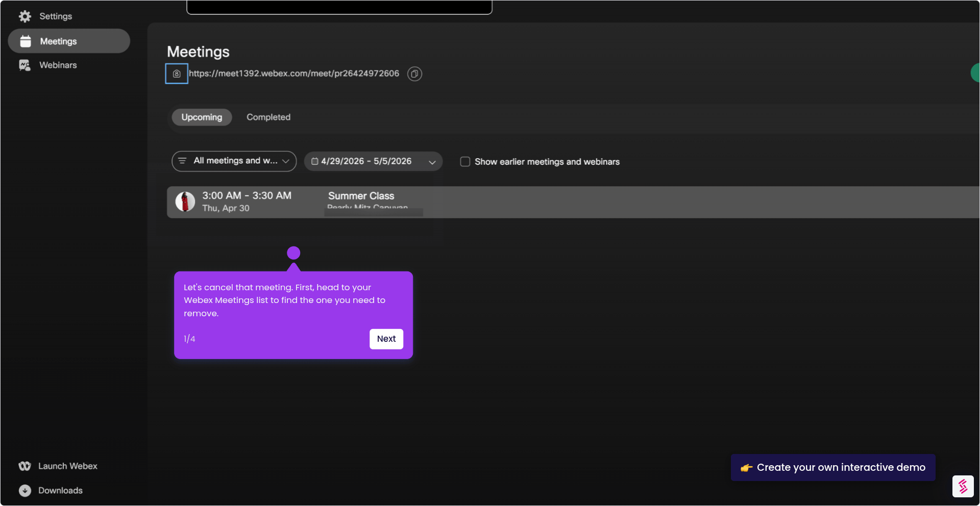Open Downloads from the sidebar
980x506 pixels.
point(60,491)
